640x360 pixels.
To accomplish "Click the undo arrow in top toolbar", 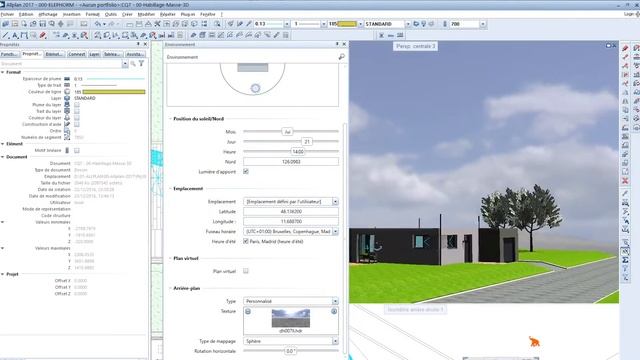I will pyautogui.click(x=98, y=24).
